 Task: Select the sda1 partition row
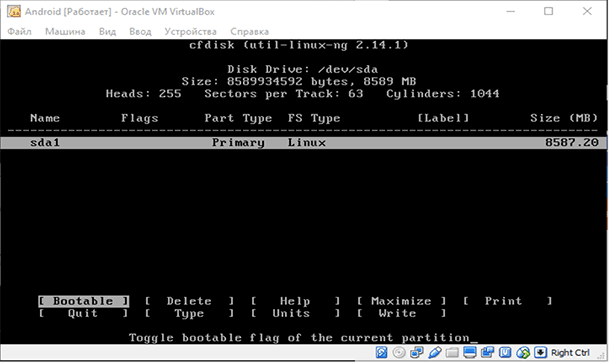[x=303, y=143]
